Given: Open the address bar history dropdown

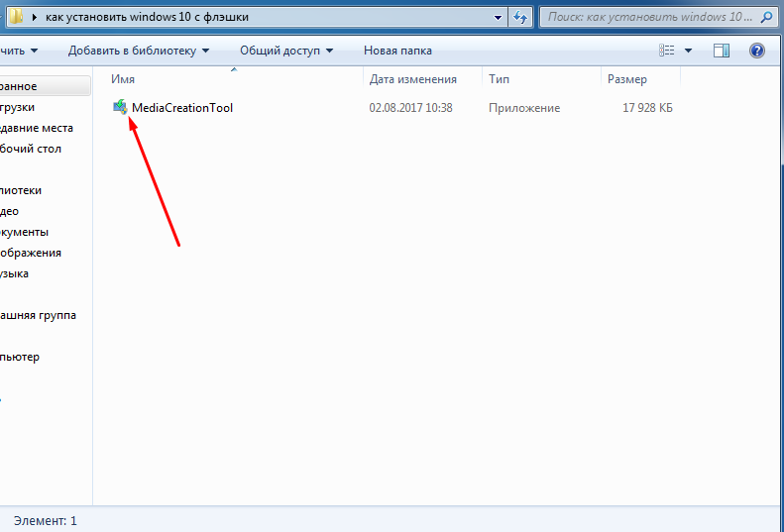Looking at the screenshot, I should coord(498,18).
